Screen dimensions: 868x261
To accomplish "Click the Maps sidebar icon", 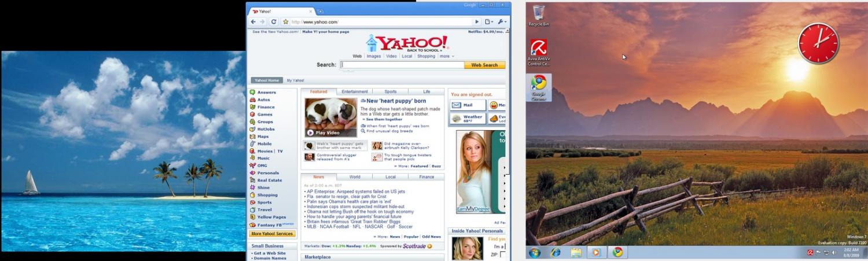I will pos(252,137).
